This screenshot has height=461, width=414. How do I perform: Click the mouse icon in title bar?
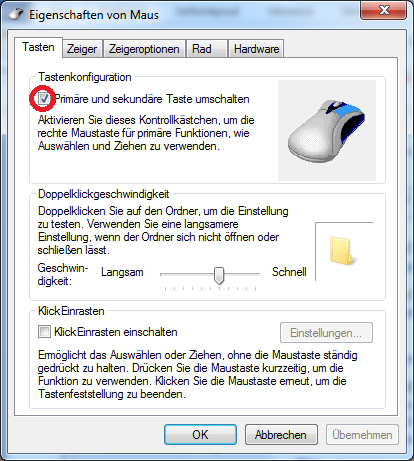[16, 14]
